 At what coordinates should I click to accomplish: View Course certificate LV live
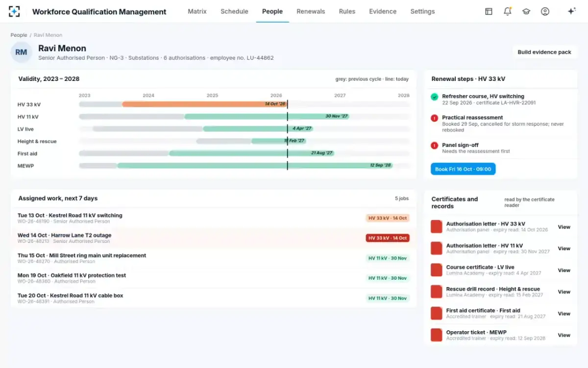pos(564,270)
